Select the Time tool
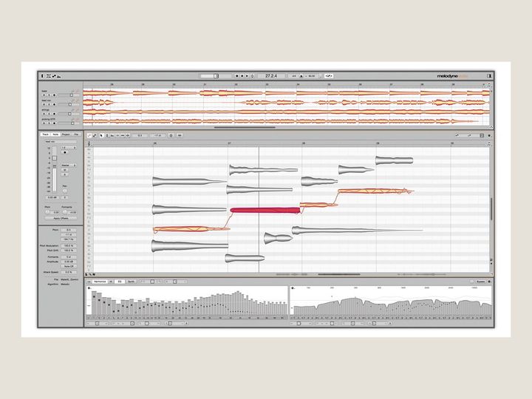The image size is (532, 399). click(x=123, y=135)
